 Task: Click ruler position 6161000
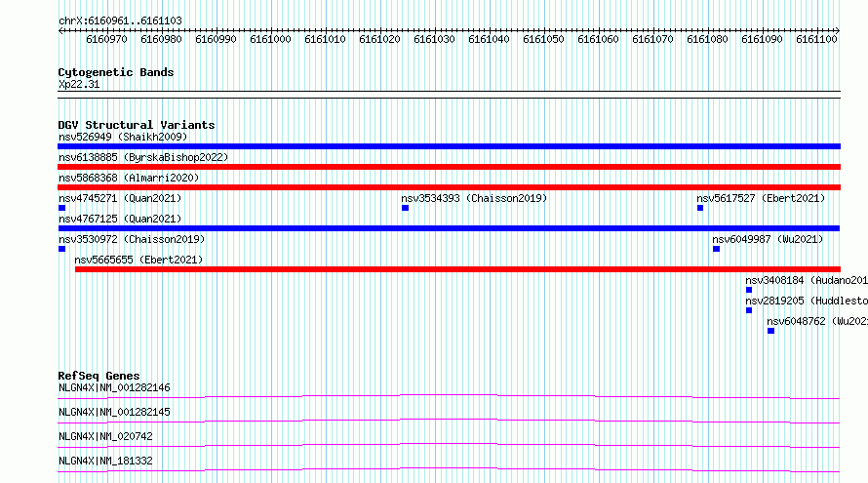pos(270,39)
